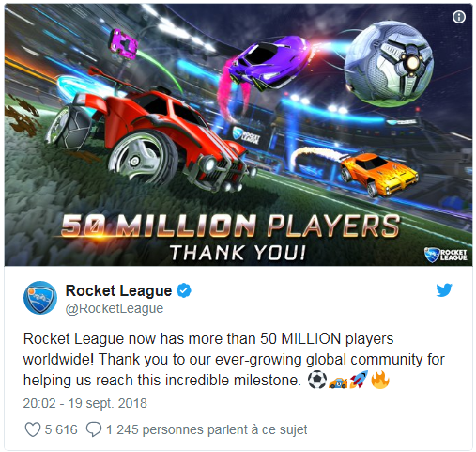Click the reply speech bubble icon

tap(94, 429)
